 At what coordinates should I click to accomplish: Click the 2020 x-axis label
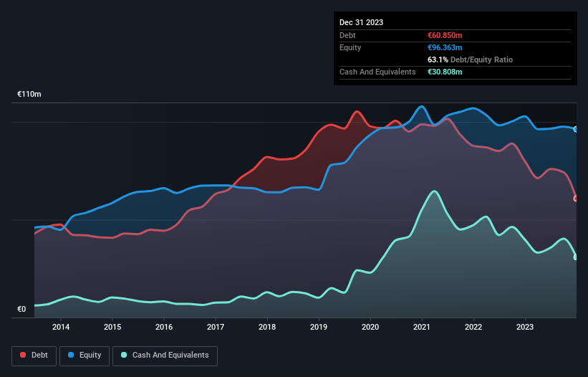pos(370,327)
